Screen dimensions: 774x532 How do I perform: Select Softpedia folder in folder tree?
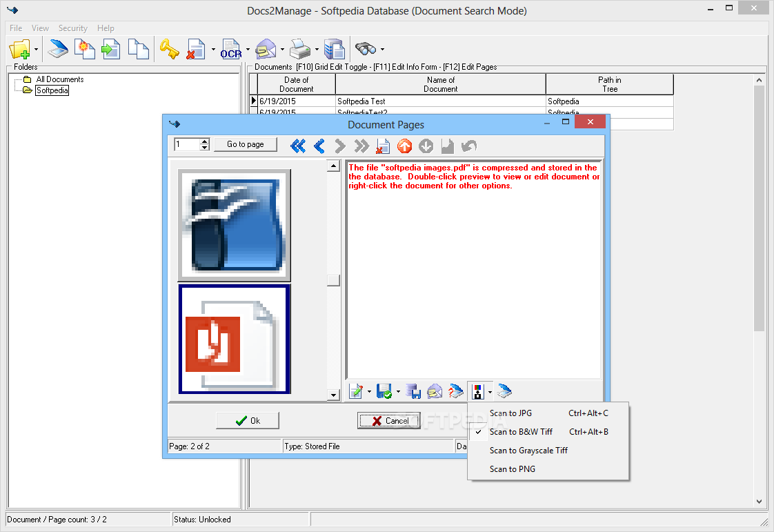point(52,90)
